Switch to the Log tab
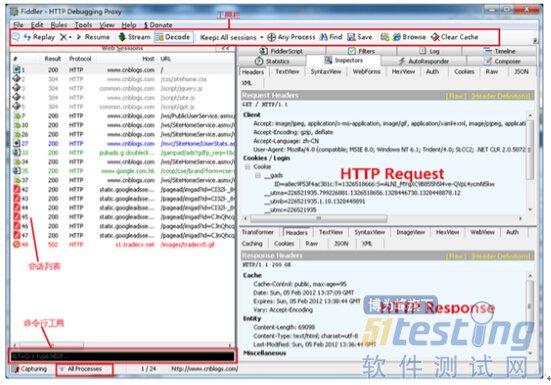The height and width of the screenshot is (385, 551). tap(429, 51)
